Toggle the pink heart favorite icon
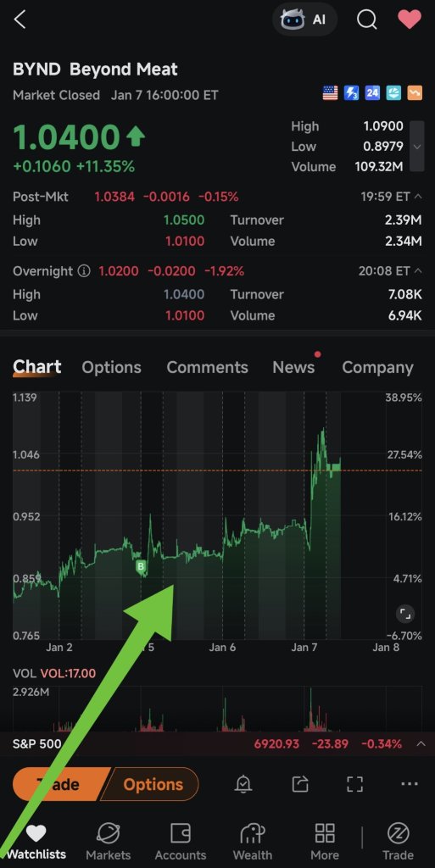The width and height of the screenshot is (435, 868). pyautogui.click(x=410, y=19)
